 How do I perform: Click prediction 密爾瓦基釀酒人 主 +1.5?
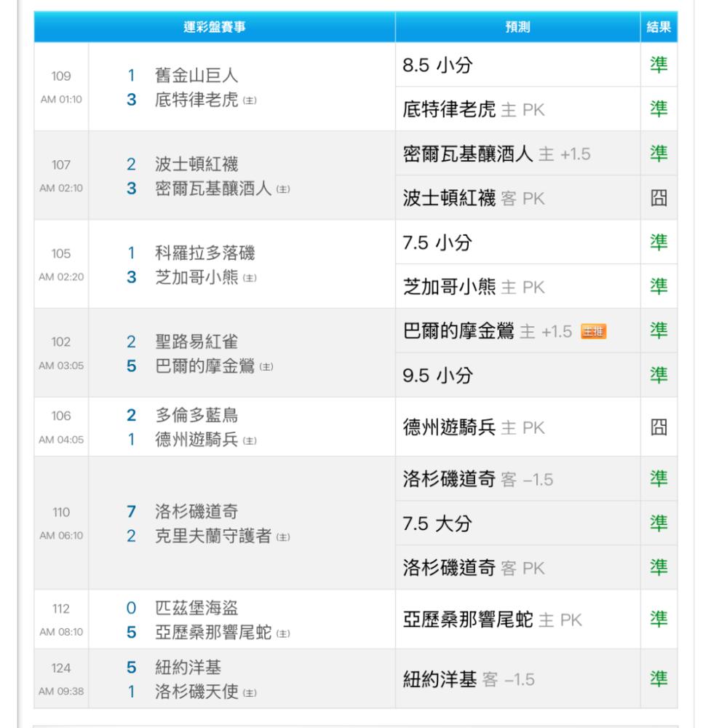click(x=496, y=154)
